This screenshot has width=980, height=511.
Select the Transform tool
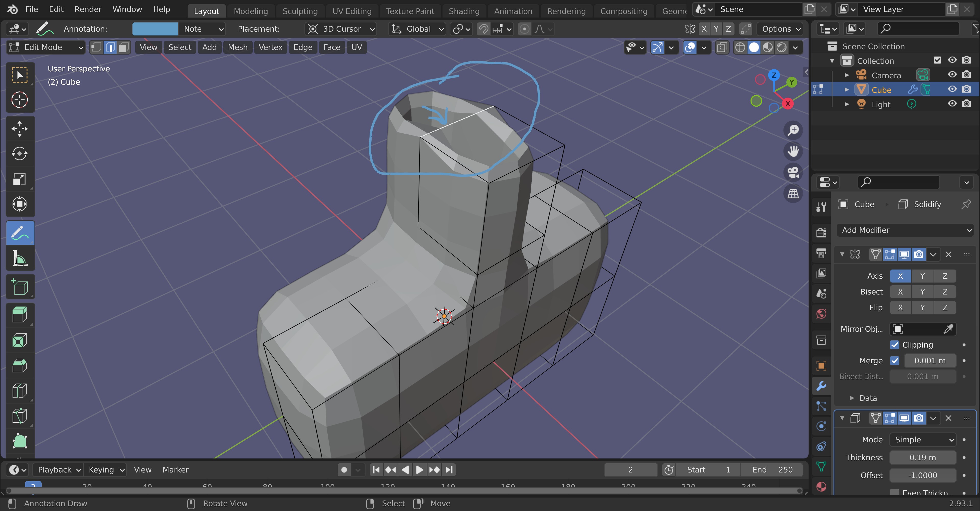pyautogui.click(x=20, y=204)
